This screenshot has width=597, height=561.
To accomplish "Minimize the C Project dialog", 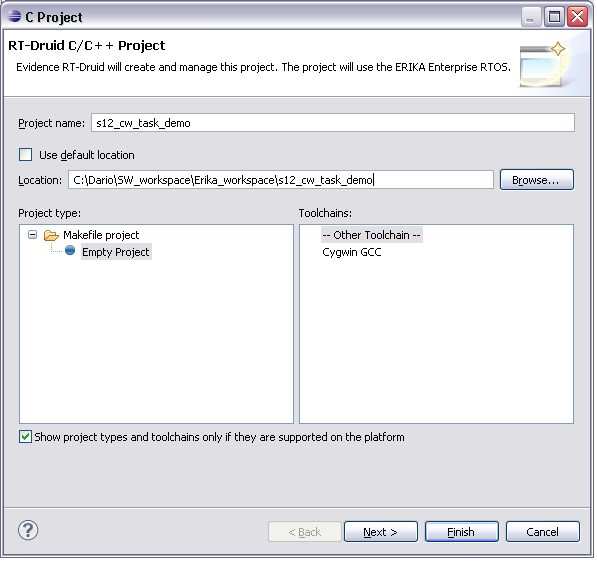I will pyautogui.click(x=531, y=17).
